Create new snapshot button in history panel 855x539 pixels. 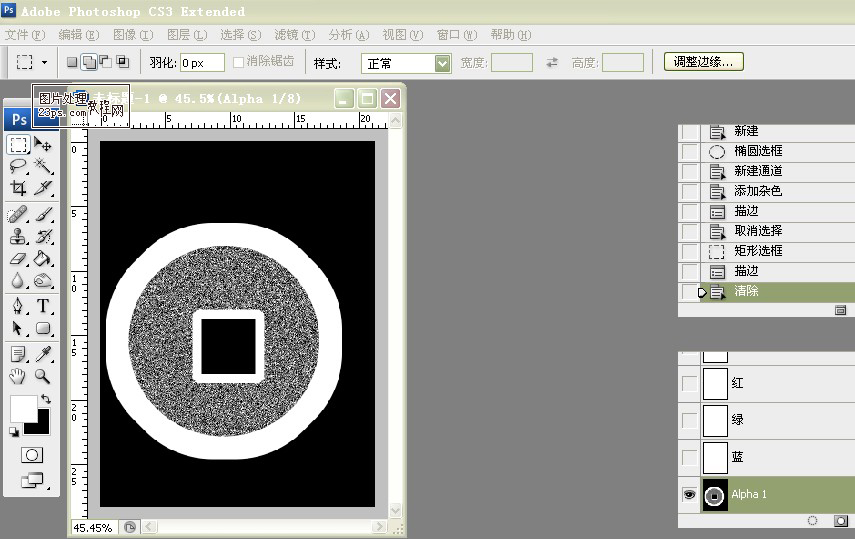[x=840, y=310]
